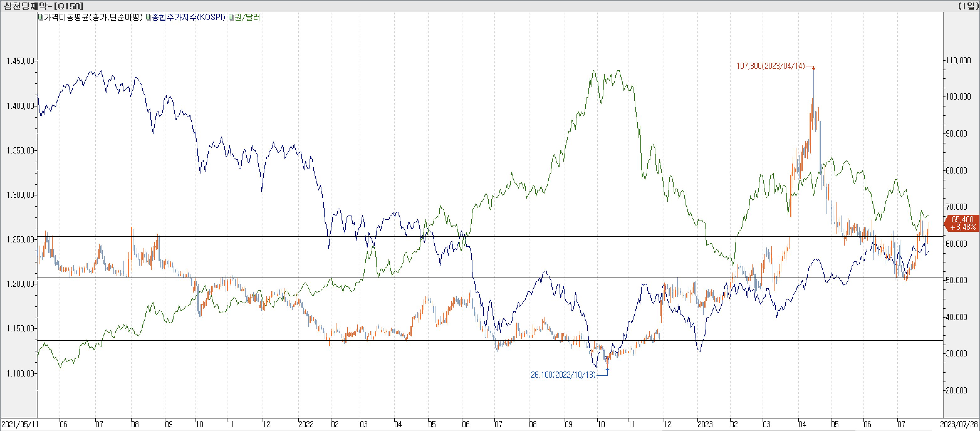Select the 원/달러 legend label

[x=247, y=17]
